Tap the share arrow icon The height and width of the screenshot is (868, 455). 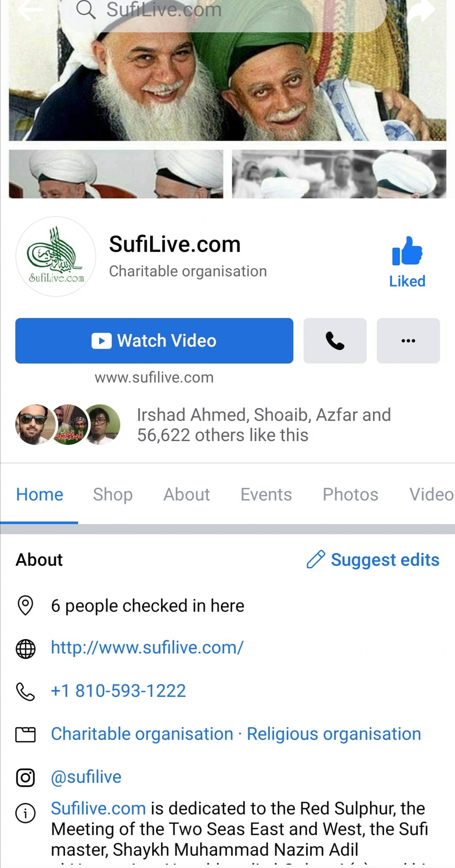pyautogui.click(x=421, y=11)
